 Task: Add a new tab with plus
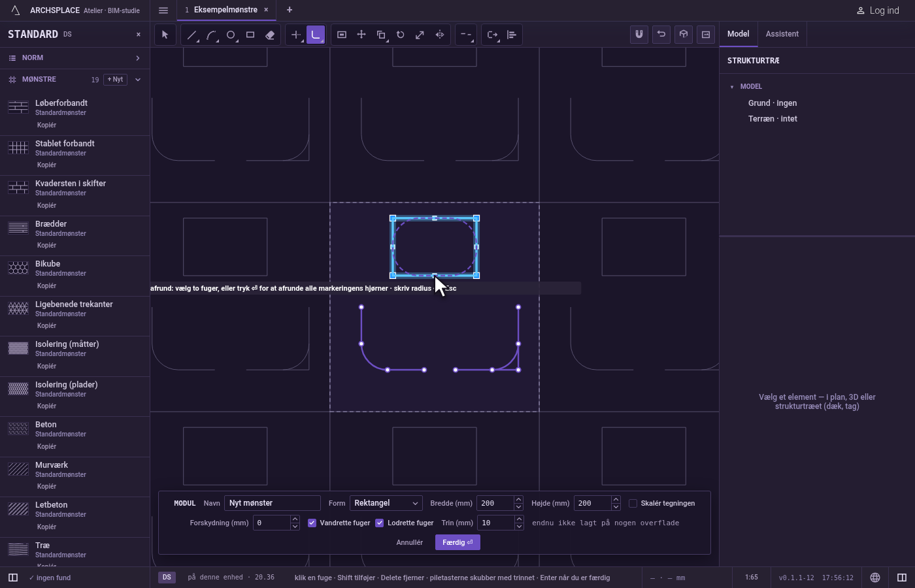(290, 10)
